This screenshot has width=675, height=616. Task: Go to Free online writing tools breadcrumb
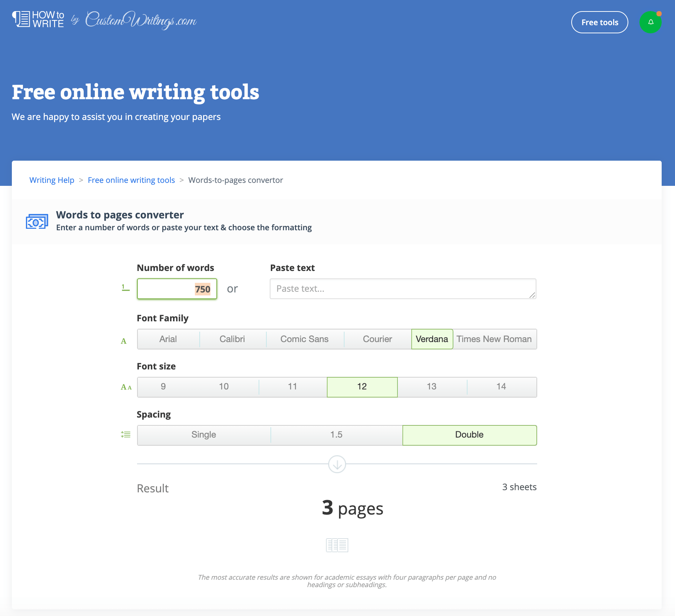click(131, 180)
